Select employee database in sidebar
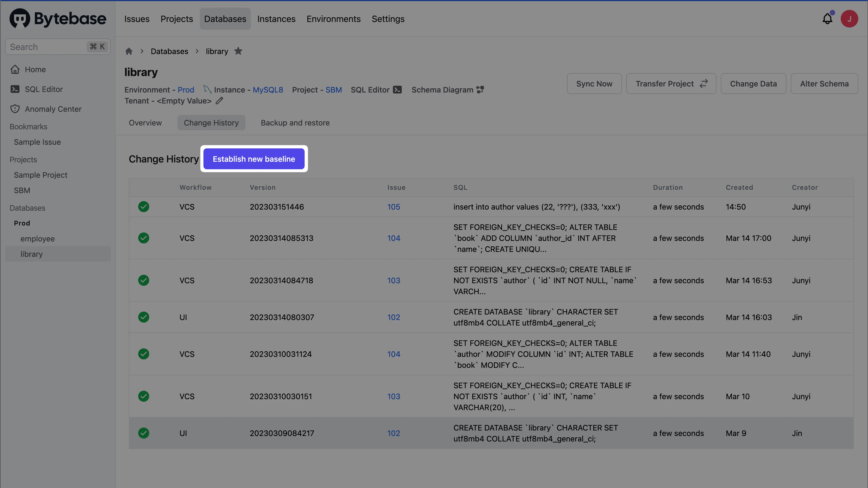This screenshot has width=868, height=488. (37, 239)
